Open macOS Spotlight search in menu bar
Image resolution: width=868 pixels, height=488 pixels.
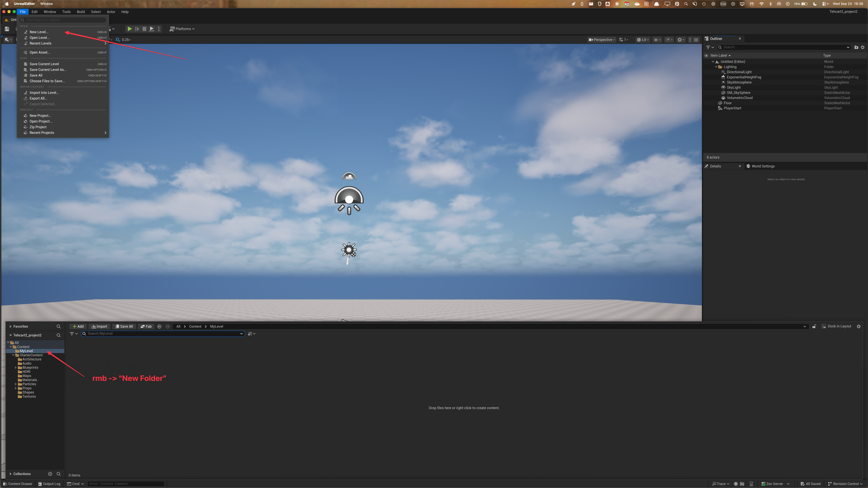(x=686, y=4)
